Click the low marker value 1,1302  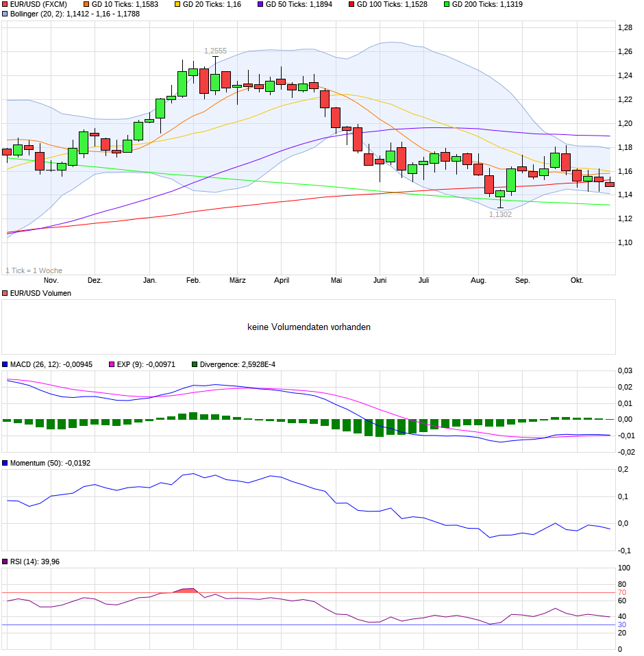501,214
